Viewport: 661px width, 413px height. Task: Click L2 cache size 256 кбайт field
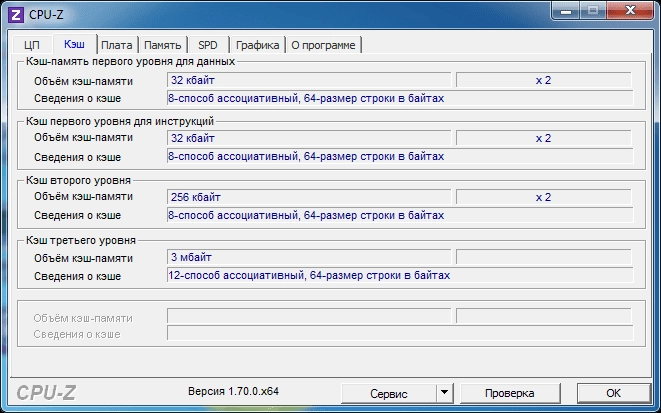(309, 197)
